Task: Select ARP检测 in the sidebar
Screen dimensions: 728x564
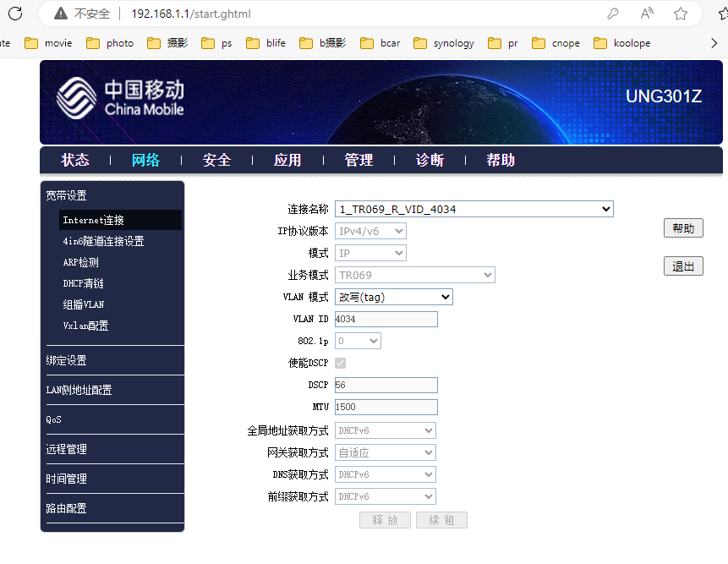Action: (x=80, y=262)
